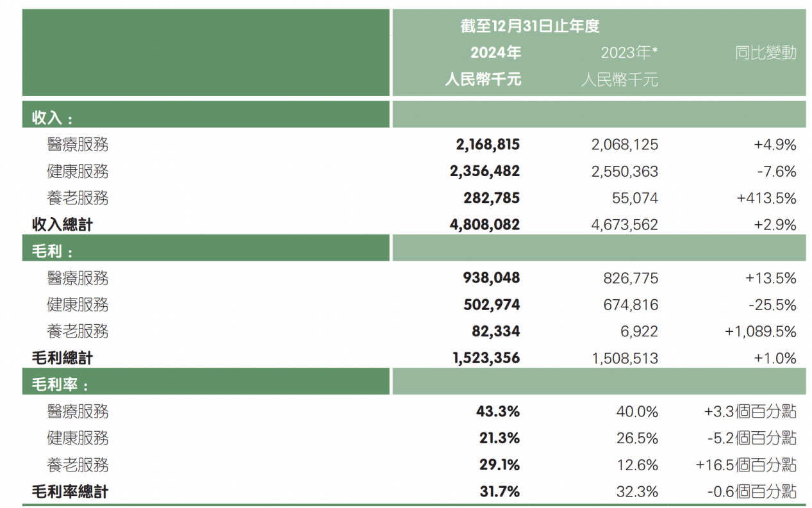Click the 2024 total revenue value 4,808,082

488,225
